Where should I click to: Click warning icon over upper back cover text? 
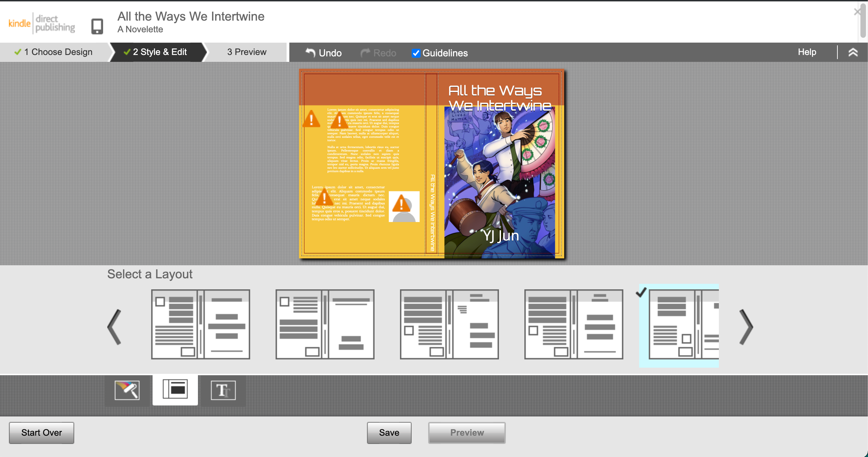tap(339, 120)
